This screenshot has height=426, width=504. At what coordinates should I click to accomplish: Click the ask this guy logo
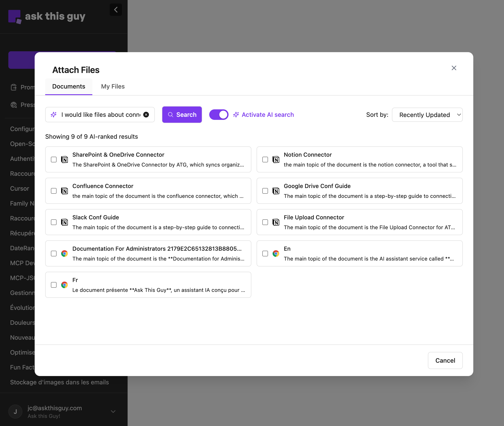[x=47, y=16]
